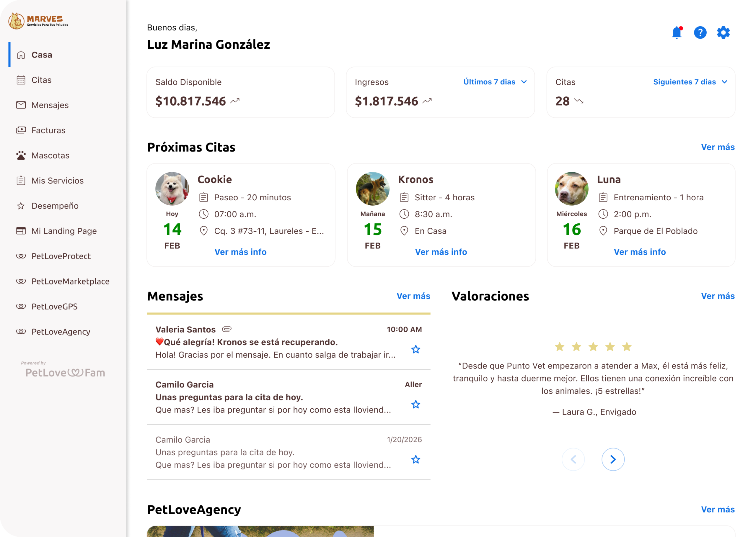This screenshot has width=756, height=537.
Task: Star the Valeria Santos message
Action: coord(416,350)
